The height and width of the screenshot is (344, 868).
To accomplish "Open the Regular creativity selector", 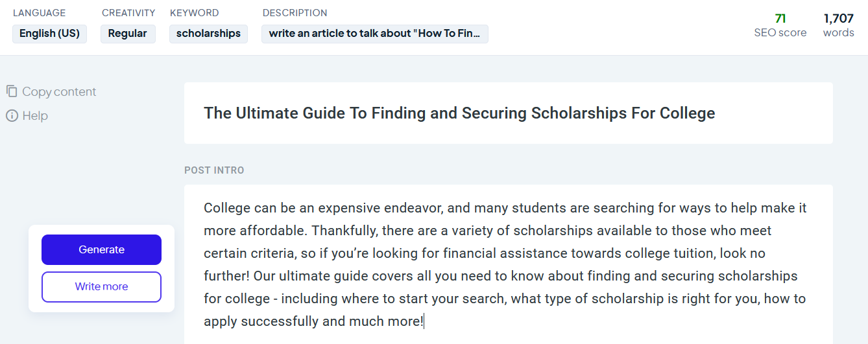I will [128, 34].
